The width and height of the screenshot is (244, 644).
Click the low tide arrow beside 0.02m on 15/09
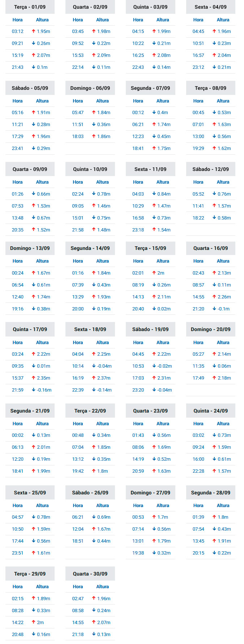[154, 309]
